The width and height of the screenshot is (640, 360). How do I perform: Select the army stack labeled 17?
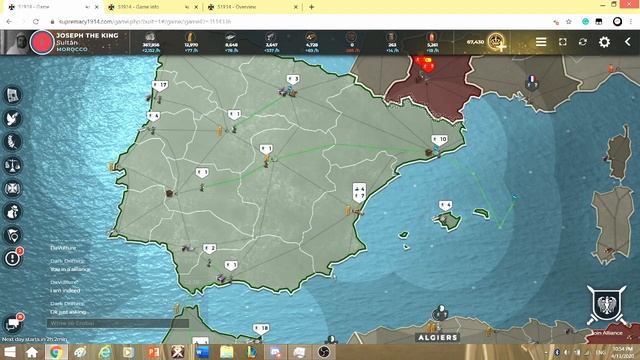click(x=160, y=85)
